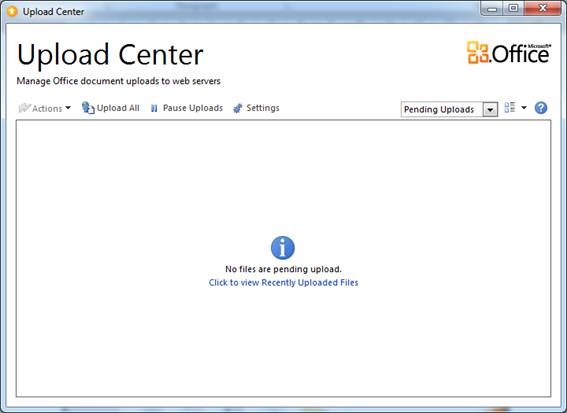Close the Upload Center window
The width and height of the screenshot is (567, 413).
point(542,8)
